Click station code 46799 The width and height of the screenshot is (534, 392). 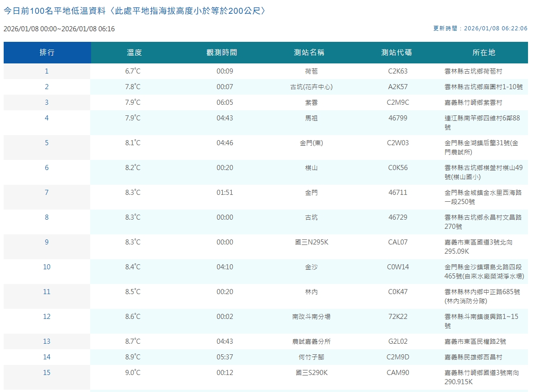[x=398, y=118]
